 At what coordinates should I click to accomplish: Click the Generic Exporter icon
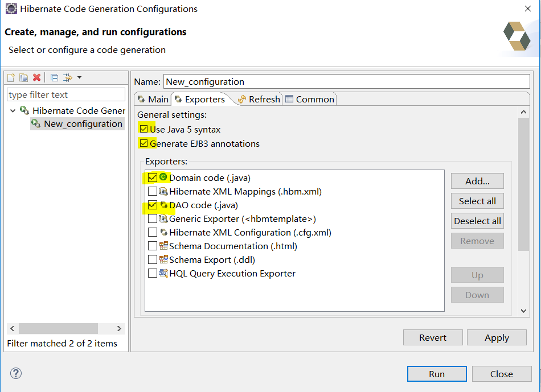163,218
